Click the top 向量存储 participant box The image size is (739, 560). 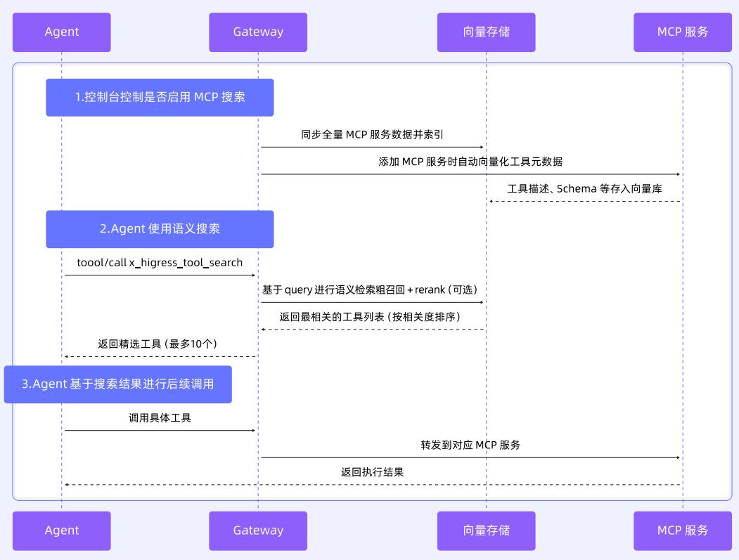486,32
